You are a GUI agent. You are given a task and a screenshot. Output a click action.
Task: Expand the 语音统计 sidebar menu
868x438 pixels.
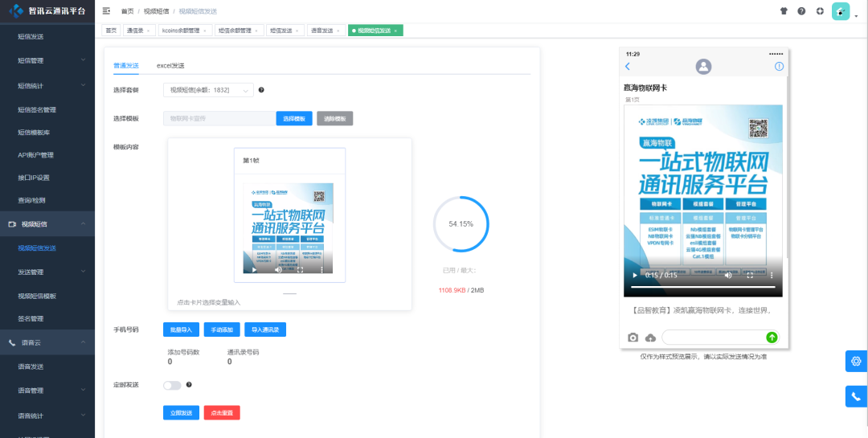click(x=47, y=415)
